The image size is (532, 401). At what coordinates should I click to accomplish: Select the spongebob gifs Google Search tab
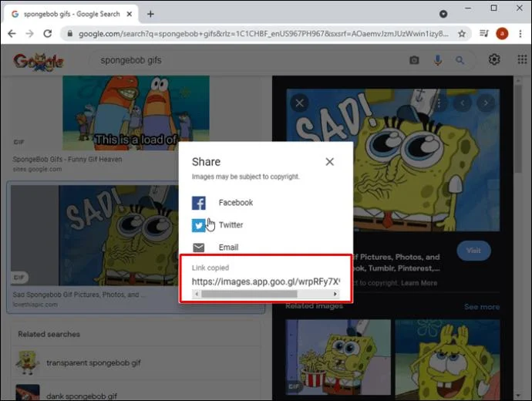[71, 14]
